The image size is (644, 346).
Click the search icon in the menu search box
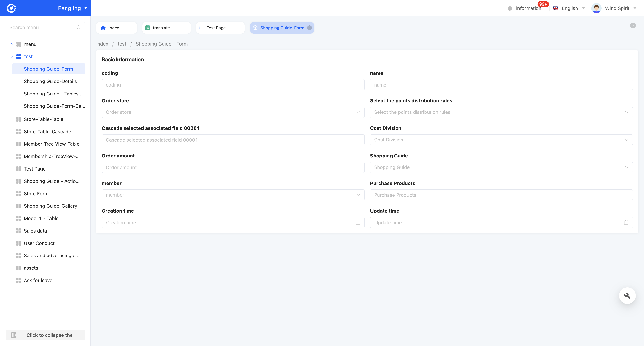(79, 27)
